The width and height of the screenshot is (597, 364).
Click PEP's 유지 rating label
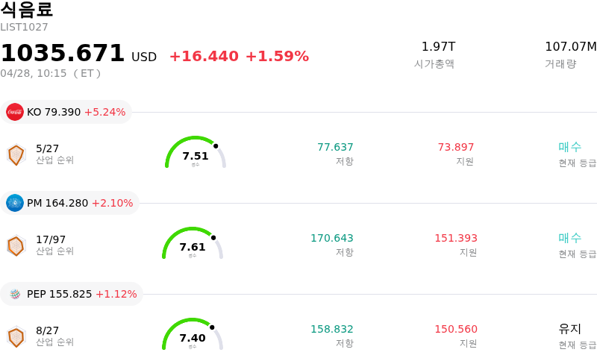(569, 329)
